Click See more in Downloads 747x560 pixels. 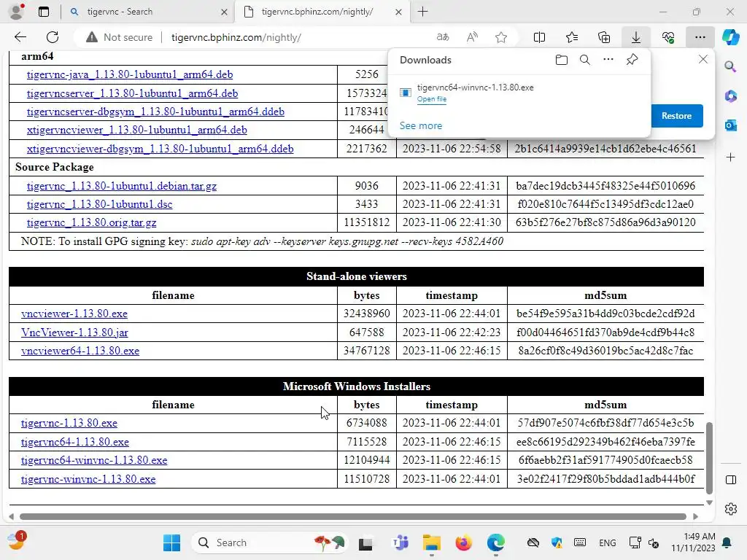click(421, 125)
